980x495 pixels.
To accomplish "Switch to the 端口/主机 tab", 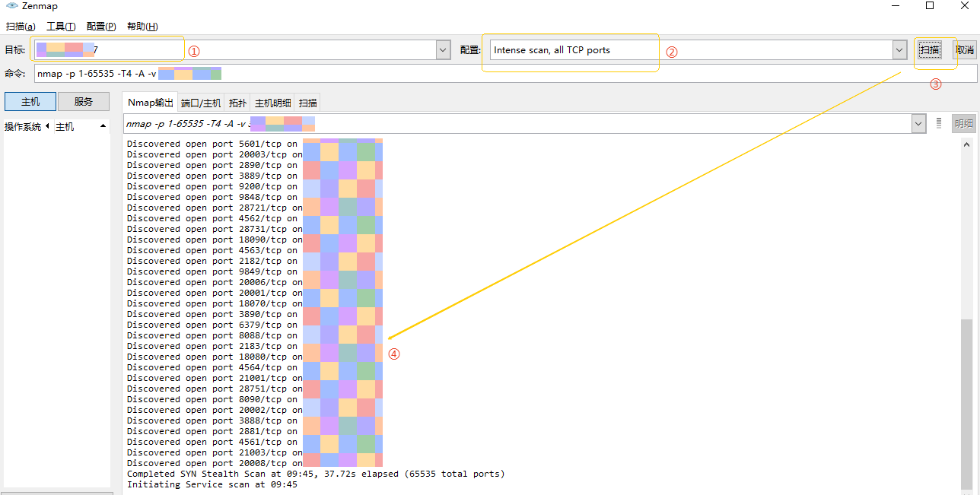I will pos(201,103).
